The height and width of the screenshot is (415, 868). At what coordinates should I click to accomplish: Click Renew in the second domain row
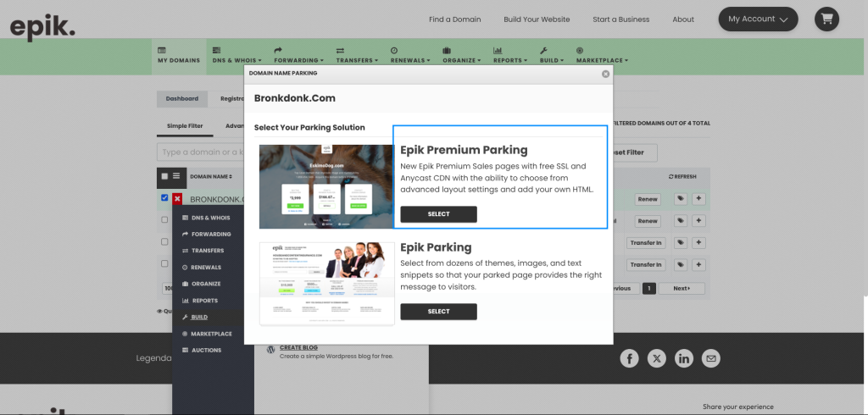(x=647, y=221)
